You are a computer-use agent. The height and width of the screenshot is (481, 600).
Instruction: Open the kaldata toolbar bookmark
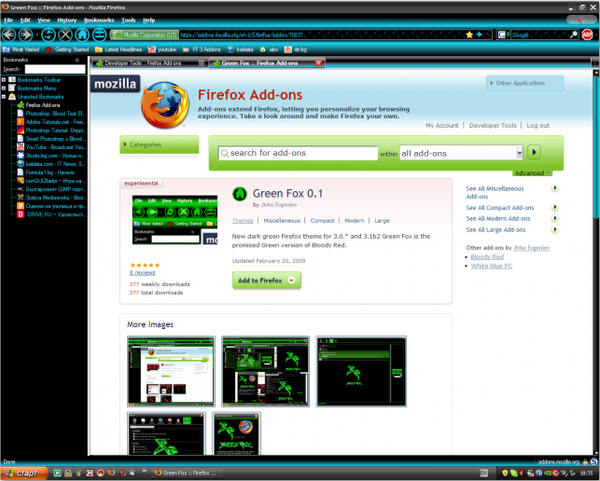coord(240,49)
